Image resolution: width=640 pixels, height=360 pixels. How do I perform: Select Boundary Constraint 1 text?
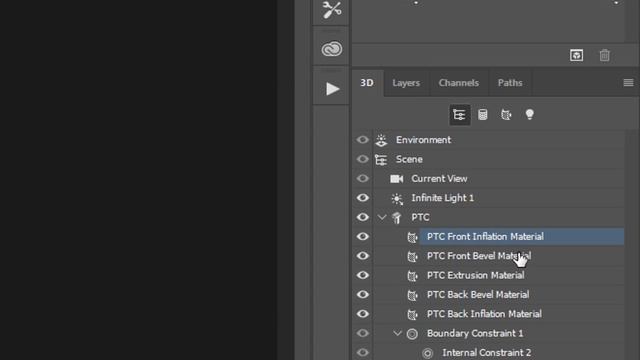coord(475,333)
